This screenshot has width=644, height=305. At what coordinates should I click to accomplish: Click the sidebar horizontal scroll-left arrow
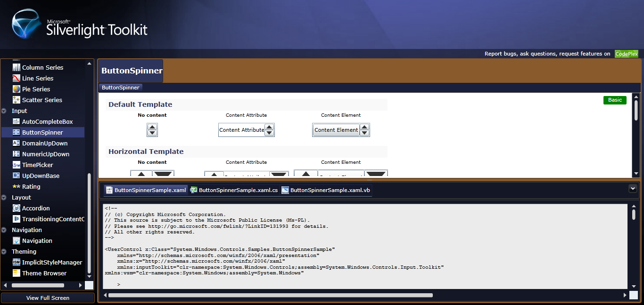coord(6,285)
